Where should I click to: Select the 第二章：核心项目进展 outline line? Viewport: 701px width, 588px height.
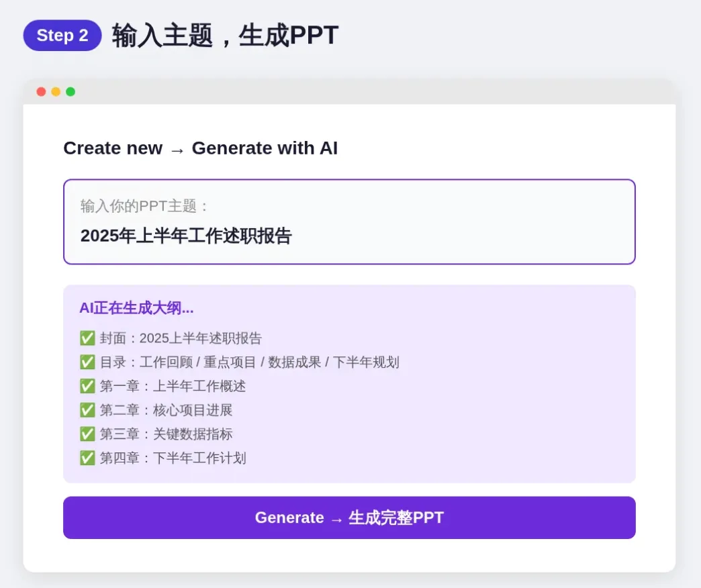(166, 409)
